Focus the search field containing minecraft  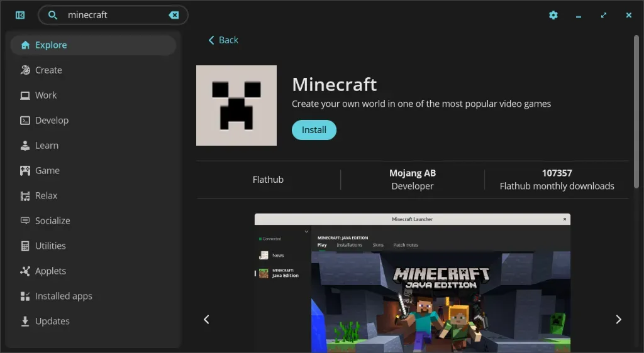coord(113,15)
